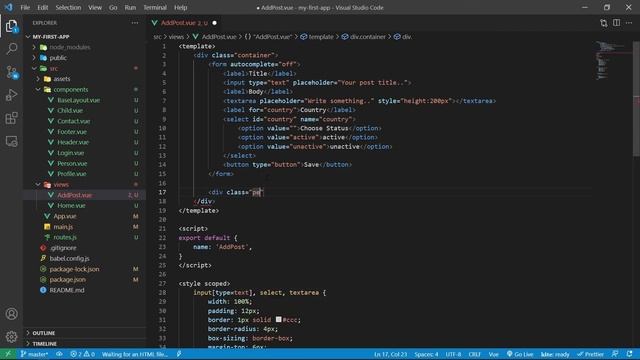Open Run and Debug view
Screen dimensions: 640x360
(11, 95)
